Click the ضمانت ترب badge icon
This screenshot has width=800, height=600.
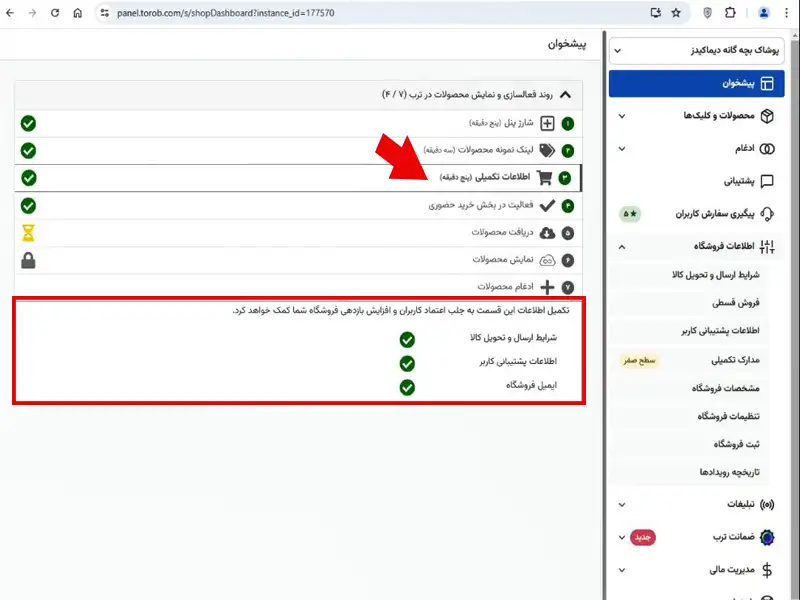(767, 537)
